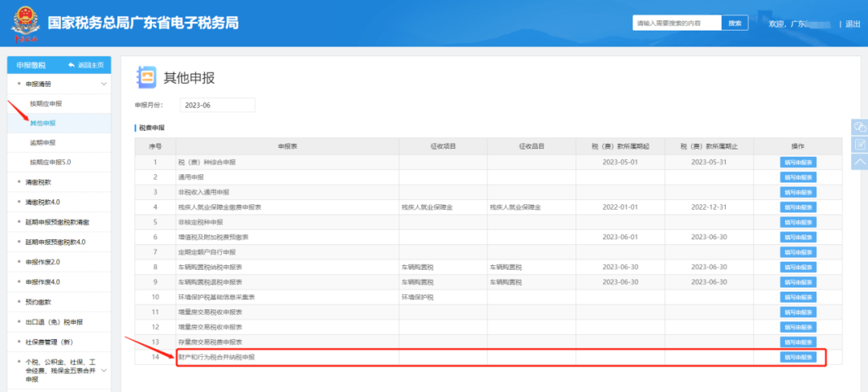This screenshot has width=868, height=392.
Task: Open the WeChat chat floating icon
Action: (x=860, y=127)
